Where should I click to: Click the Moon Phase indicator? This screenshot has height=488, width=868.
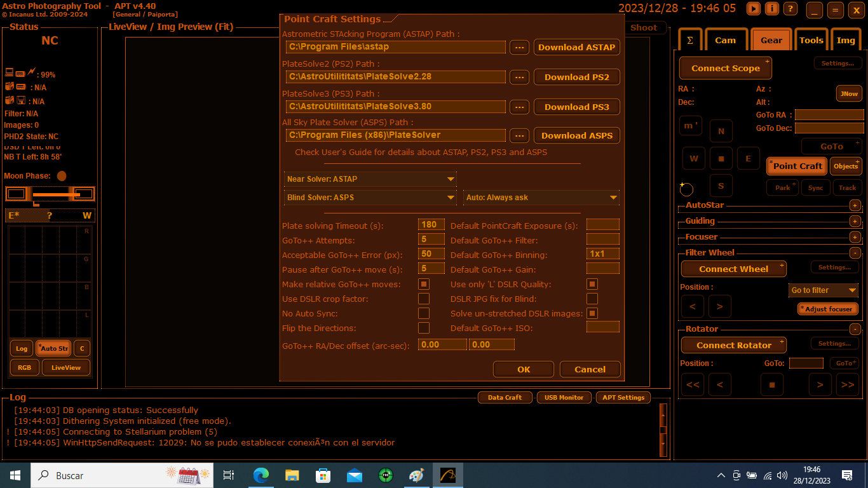62,176
